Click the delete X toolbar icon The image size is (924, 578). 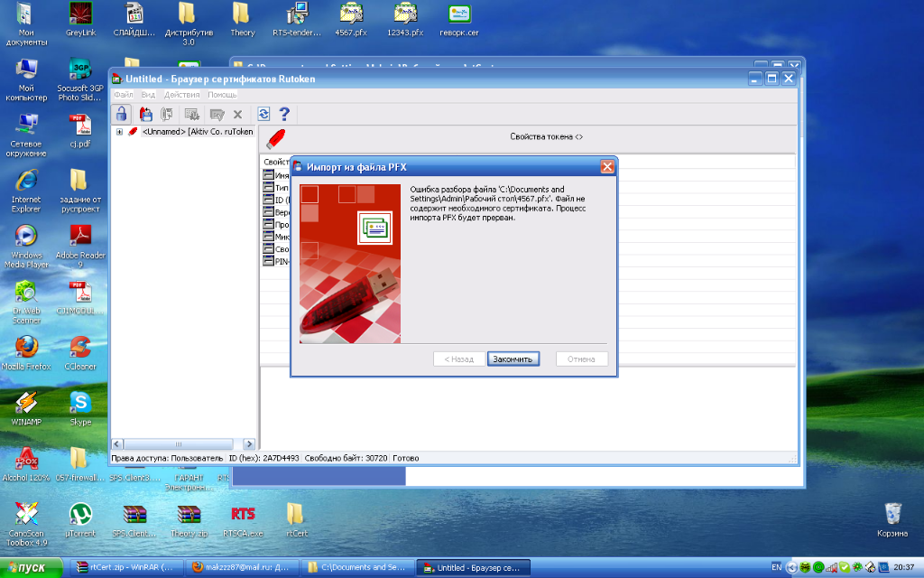point(238,114)
